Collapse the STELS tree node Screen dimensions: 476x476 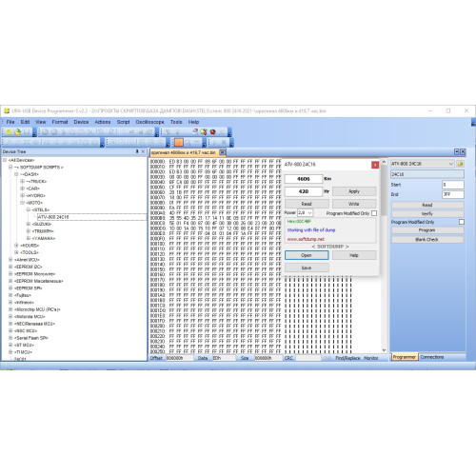pyautogui.click(x=29, y=209)
